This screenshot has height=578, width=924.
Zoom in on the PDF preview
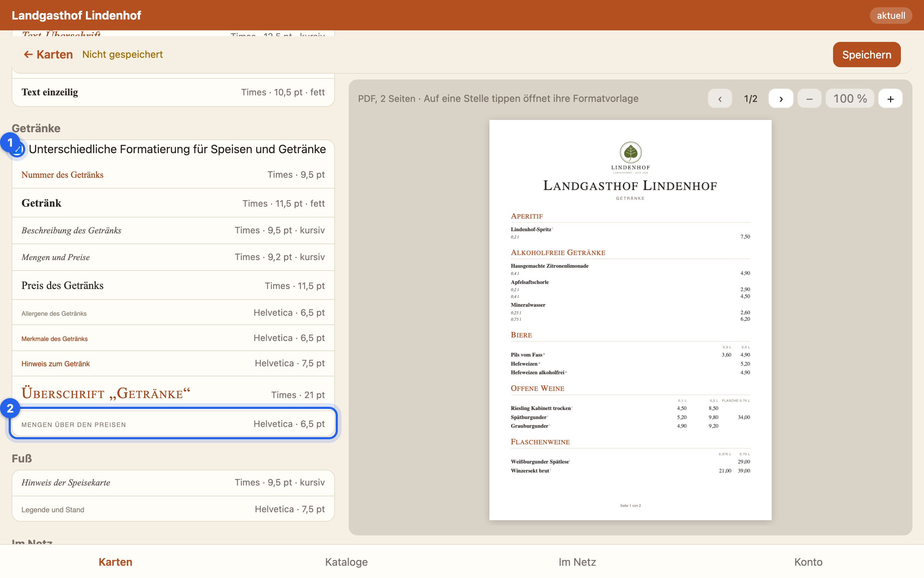tap(890, 99)
